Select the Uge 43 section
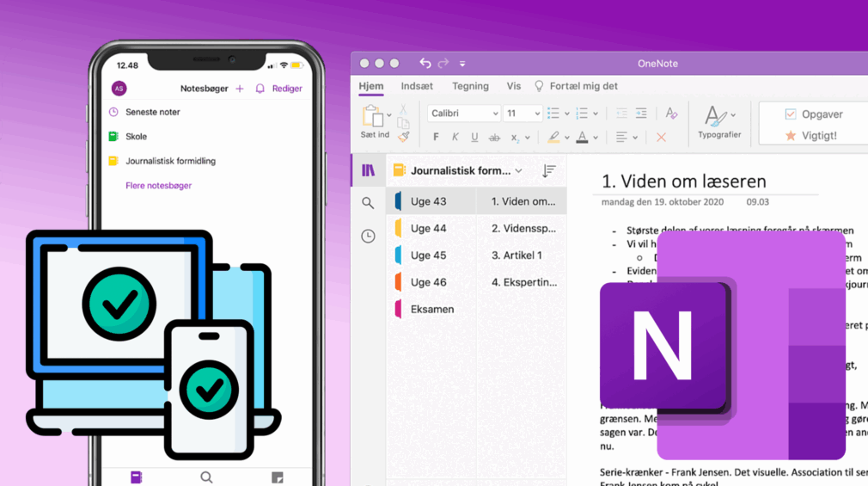The width and height of the screenshot is (868, 486). coord(431,201)
